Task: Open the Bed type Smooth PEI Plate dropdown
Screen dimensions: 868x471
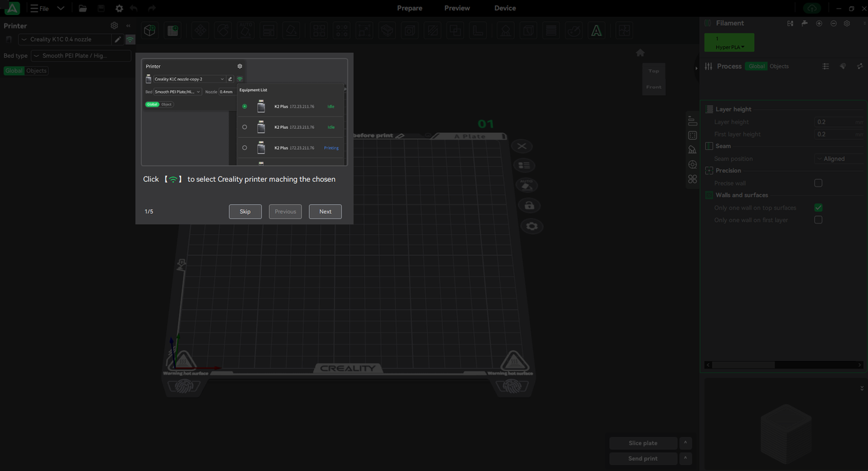Action: click(81, 56)
